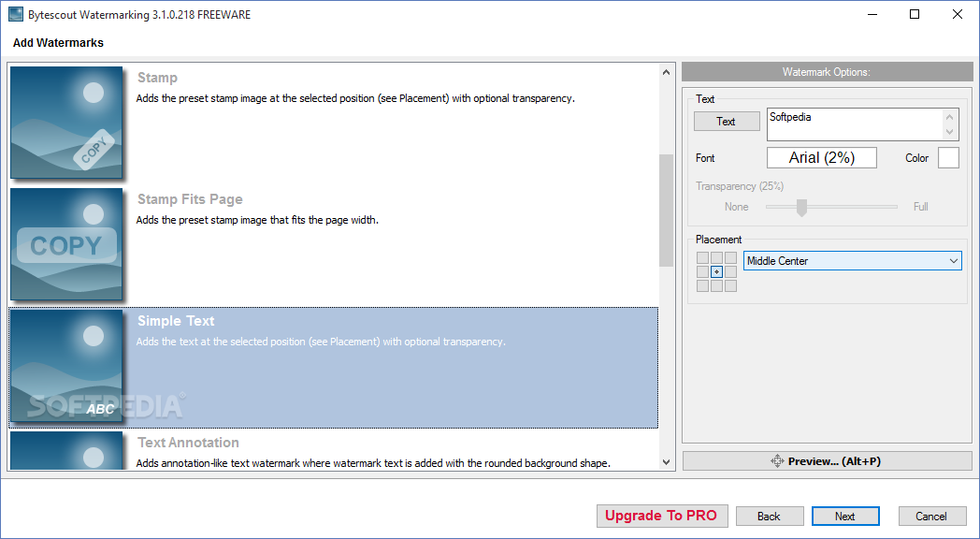
Task: Click the Upgrade To PRO button
Action: [x=662, y=516]
